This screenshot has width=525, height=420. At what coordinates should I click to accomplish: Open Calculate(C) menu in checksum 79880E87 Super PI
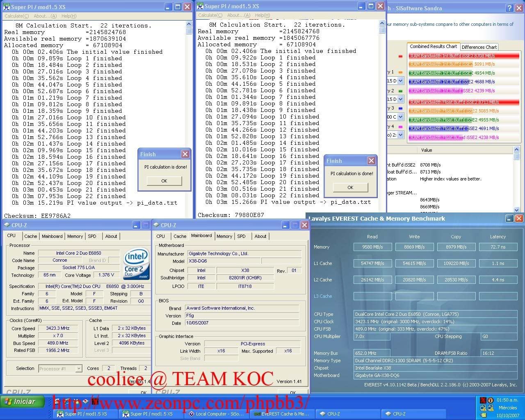click(x=210, y=15)
